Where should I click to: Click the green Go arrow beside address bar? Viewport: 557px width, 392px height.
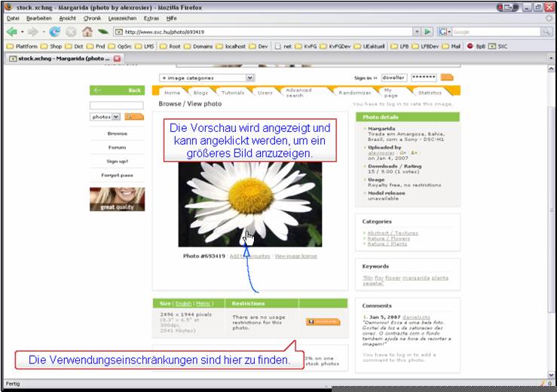pos(427,32)
